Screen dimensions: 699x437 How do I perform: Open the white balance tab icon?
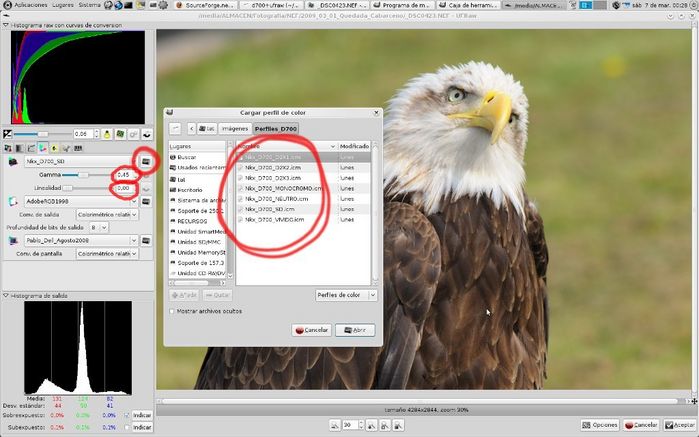pos(8,148)
